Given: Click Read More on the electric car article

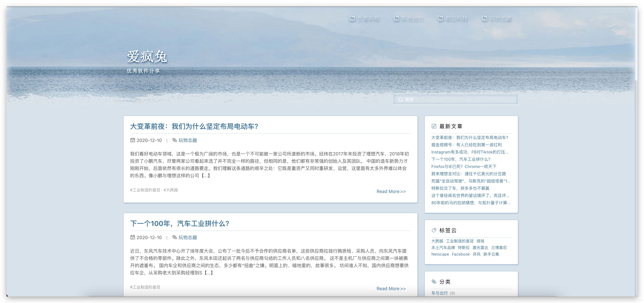Looking at the screenshot, I should tap(391, 192).
